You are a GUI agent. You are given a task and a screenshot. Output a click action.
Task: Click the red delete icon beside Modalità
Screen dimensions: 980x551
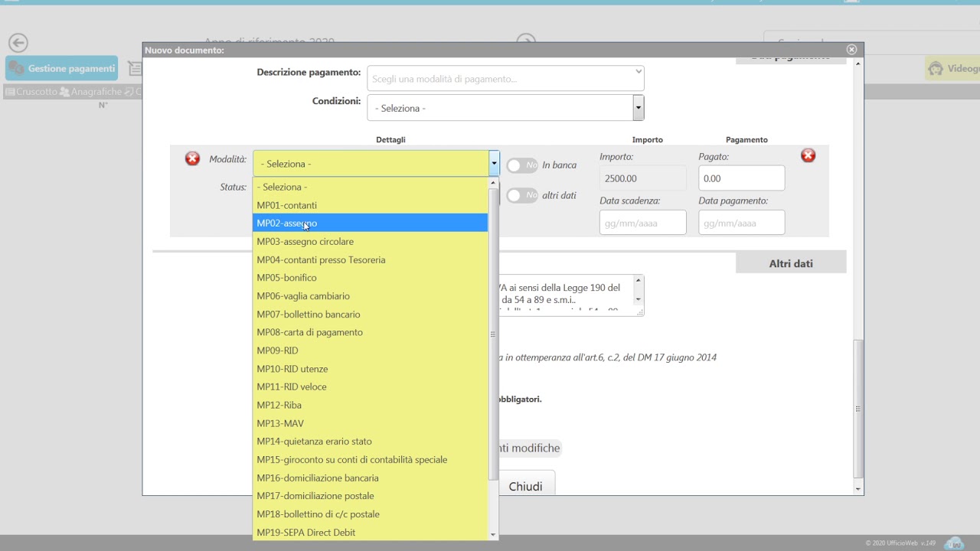(x=192, y=158)
